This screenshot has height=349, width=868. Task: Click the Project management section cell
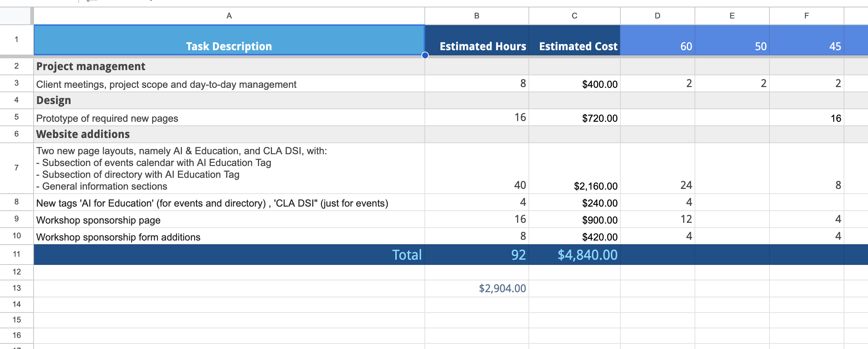(x=229, y=66)
